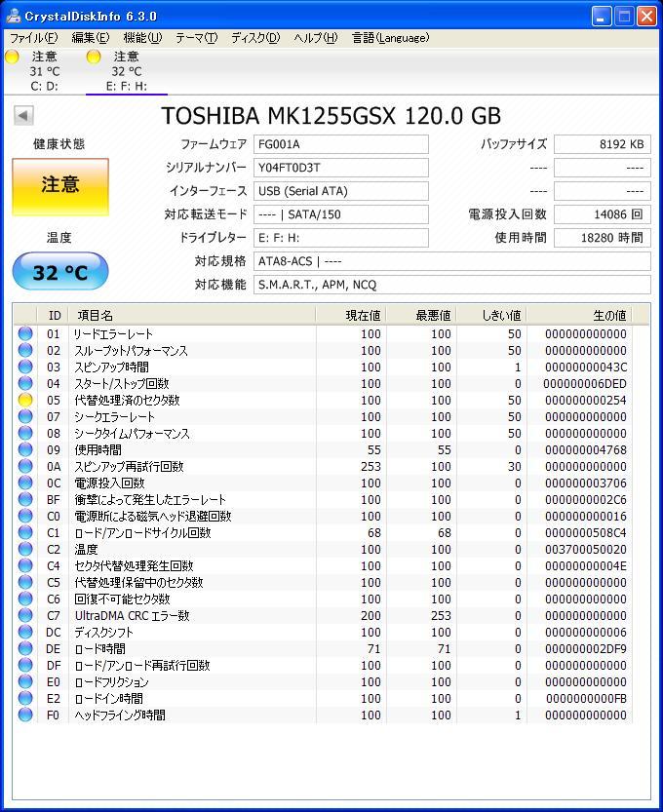Open the テーマ(T) menu

(x=196, y=38)
